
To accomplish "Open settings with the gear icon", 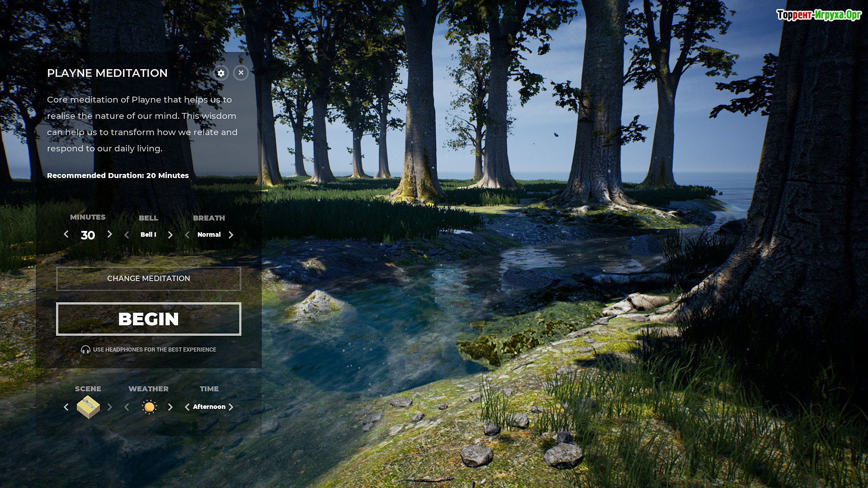I will click(x=221, y=73).
